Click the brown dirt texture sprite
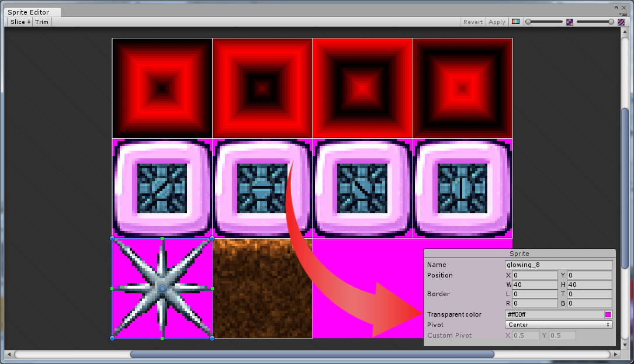 click(262, 287)
